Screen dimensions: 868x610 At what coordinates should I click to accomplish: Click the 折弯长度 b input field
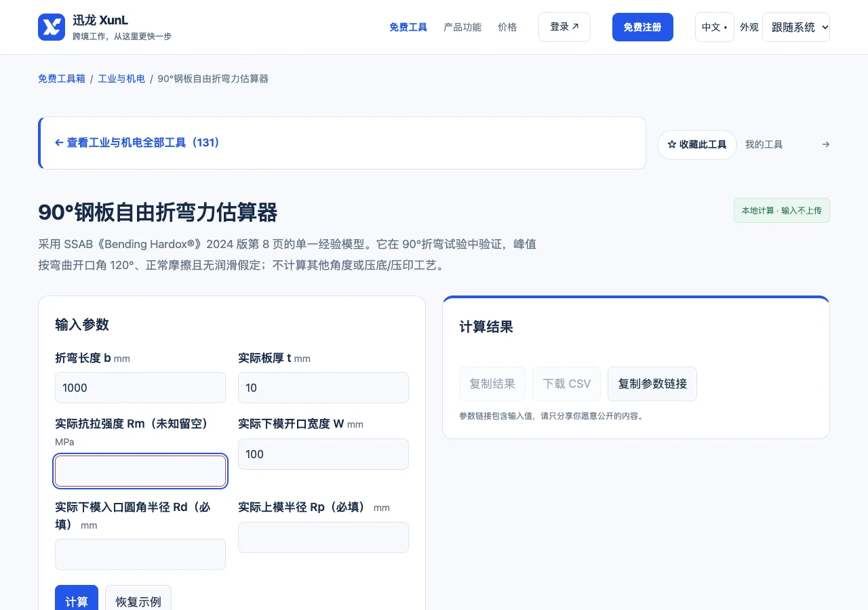tap(140, 388)
